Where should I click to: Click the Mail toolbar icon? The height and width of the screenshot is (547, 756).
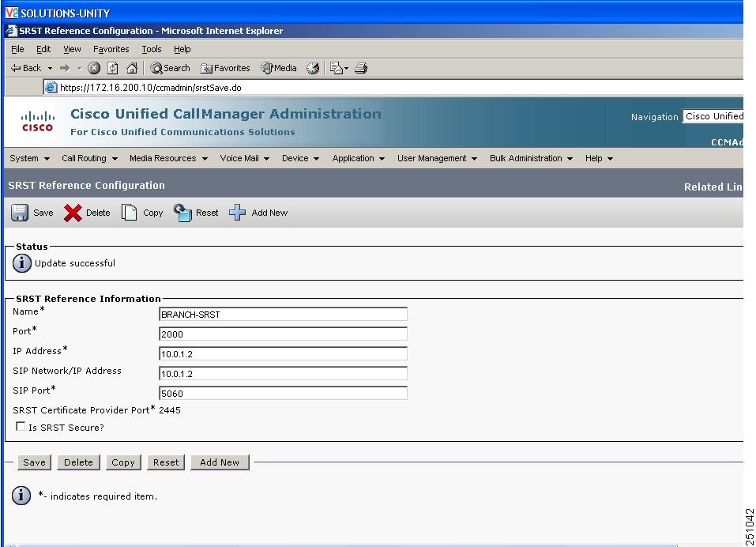pos(337,68)
